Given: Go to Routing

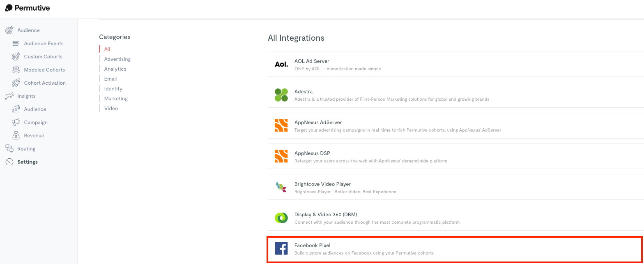Looking at the screenshot, I should pos(26,149).
